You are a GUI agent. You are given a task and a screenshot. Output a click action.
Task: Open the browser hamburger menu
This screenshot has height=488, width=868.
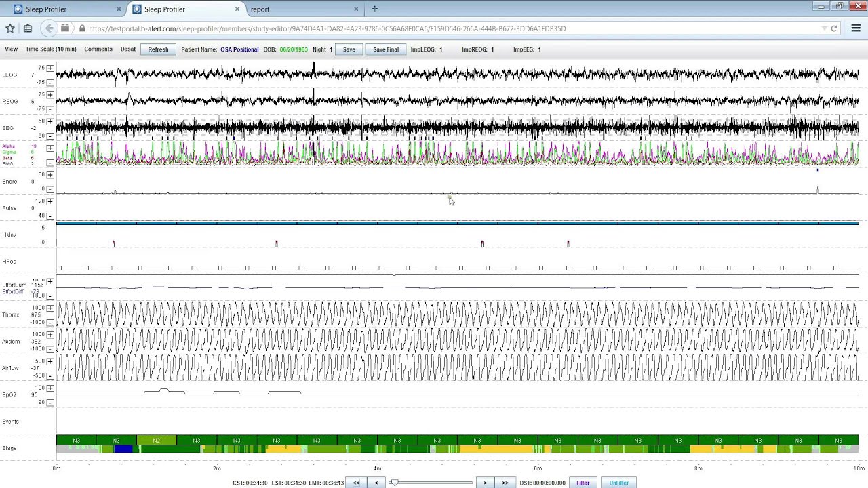pyautogui.click(x=856, y=28)
